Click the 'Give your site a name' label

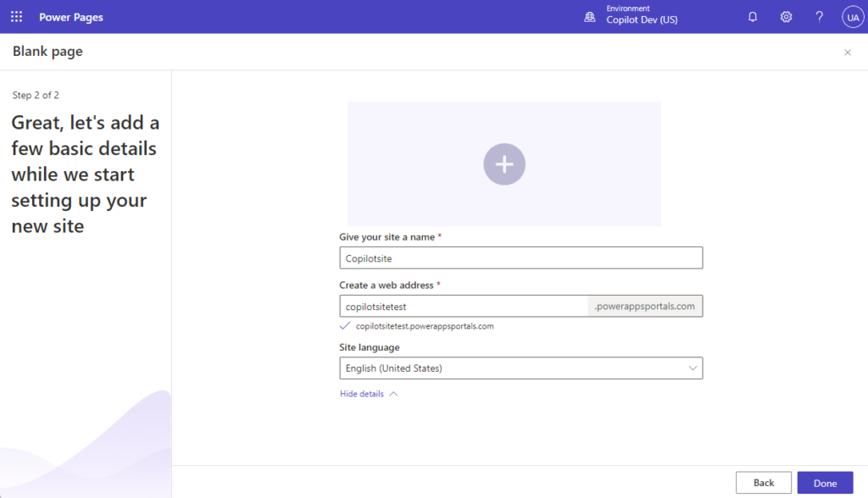coord(387,237)
